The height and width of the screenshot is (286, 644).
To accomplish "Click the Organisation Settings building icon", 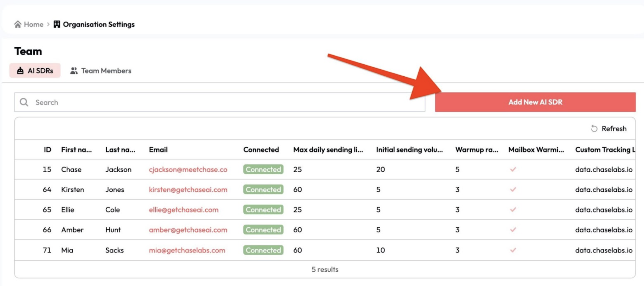I will point(57,24).
